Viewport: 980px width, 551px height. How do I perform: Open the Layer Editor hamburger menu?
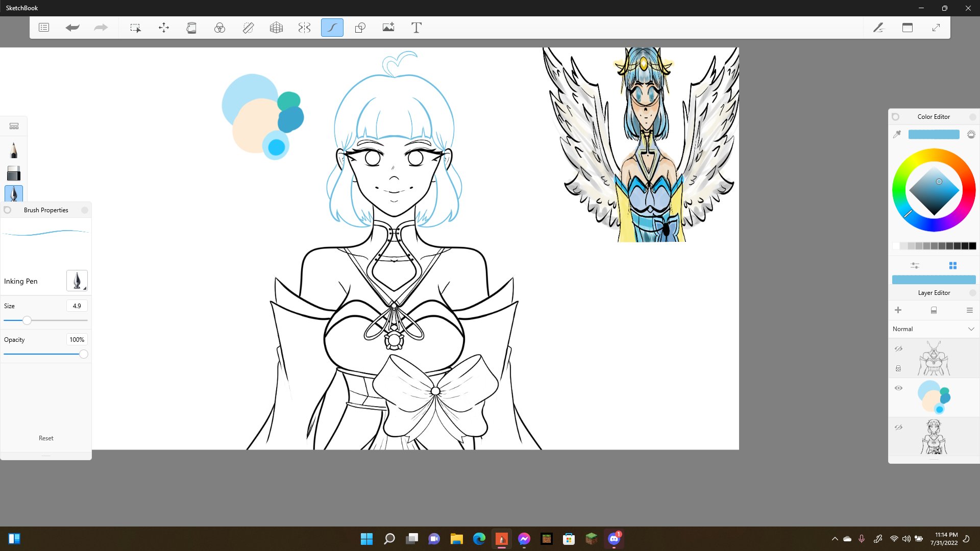coord(969,310)
